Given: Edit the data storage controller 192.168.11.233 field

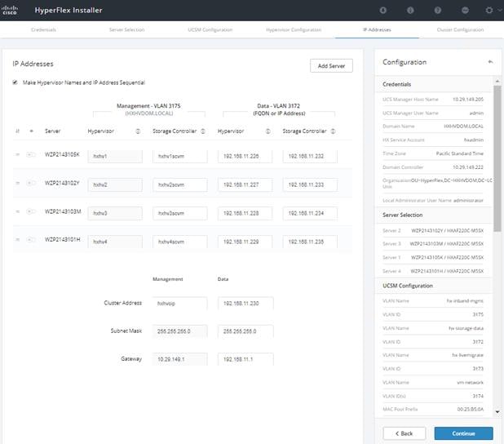Looking at the screenshot, I should 310,184.
